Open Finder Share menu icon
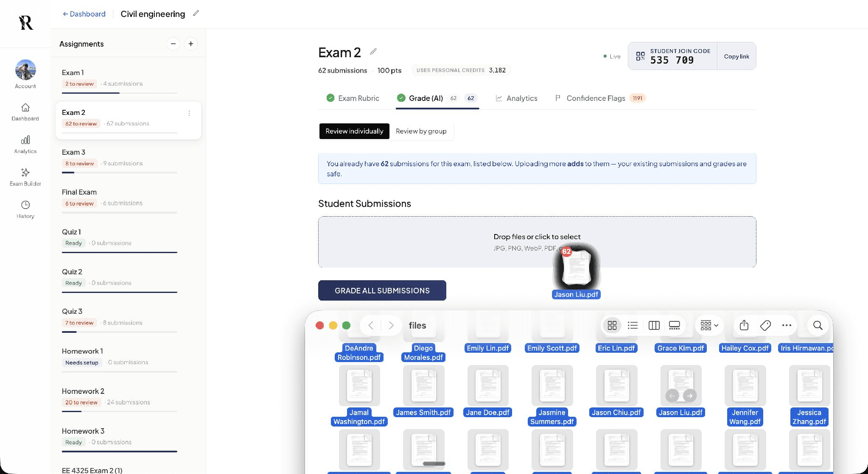Screen dimensions: 868x474 pos(744,325)
